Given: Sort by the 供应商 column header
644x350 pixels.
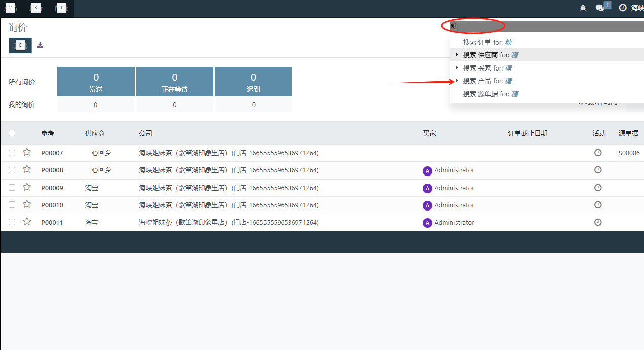Looking at the screenshot, I should click(95, 133).
